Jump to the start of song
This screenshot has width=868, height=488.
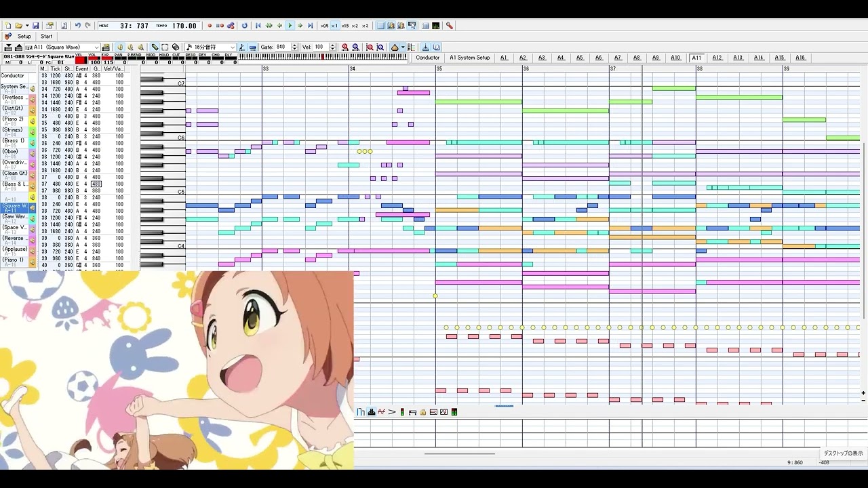pos(258,26)
